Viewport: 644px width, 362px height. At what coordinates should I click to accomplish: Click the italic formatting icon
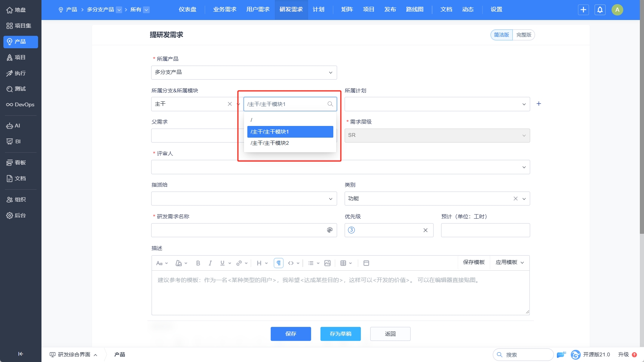[210, 263]
